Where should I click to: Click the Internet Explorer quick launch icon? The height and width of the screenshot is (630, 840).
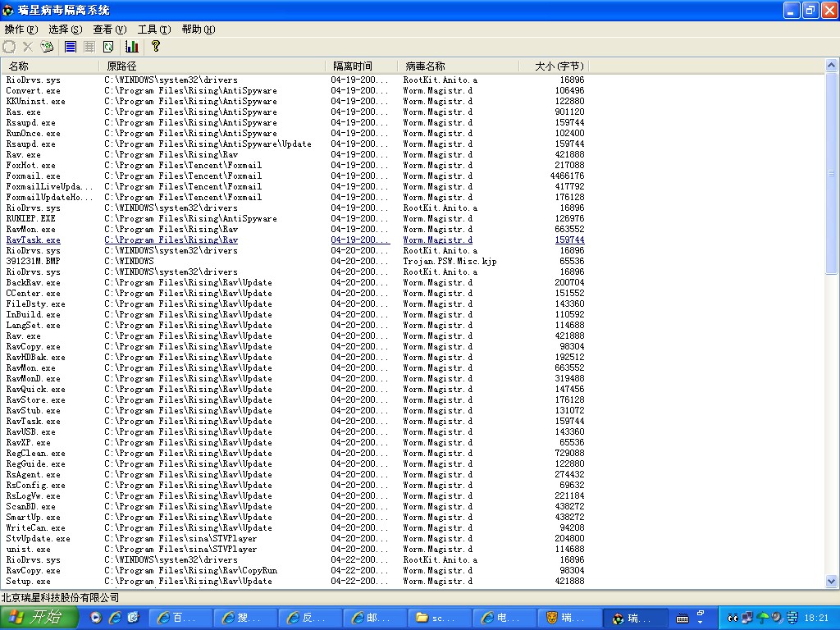[115, 618]
